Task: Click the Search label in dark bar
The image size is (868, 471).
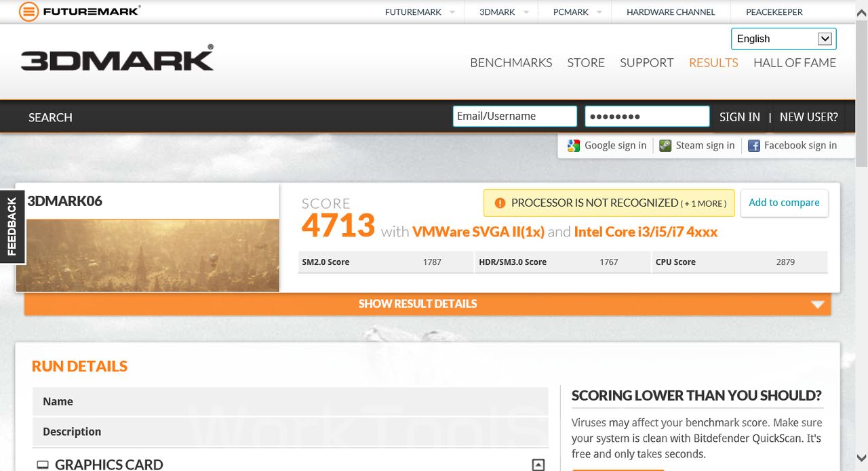Action: pyautogui.click(x=50, y=117)
